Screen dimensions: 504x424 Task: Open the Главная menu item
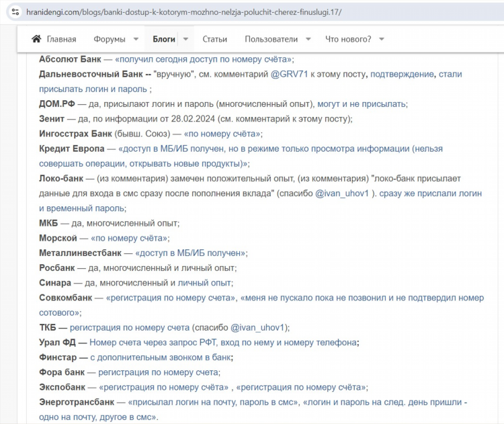point(61,39)
